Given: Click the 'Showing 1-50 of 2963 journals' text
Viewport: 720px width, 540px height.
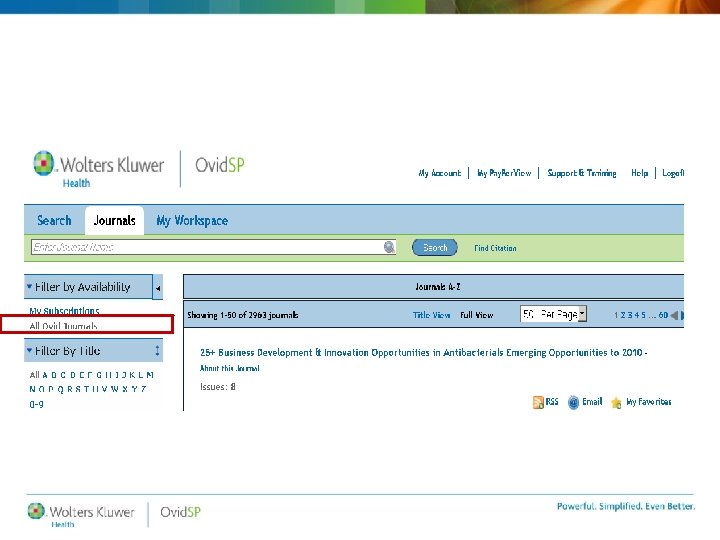Looking at the screenshot, I should tap(243, 315).
